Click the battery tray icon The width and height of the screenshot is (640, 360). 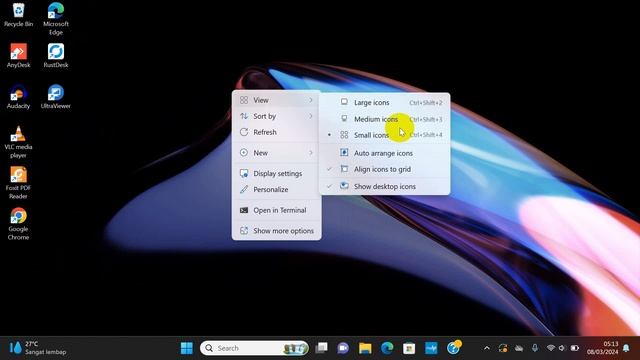click(x=575, y=348)
